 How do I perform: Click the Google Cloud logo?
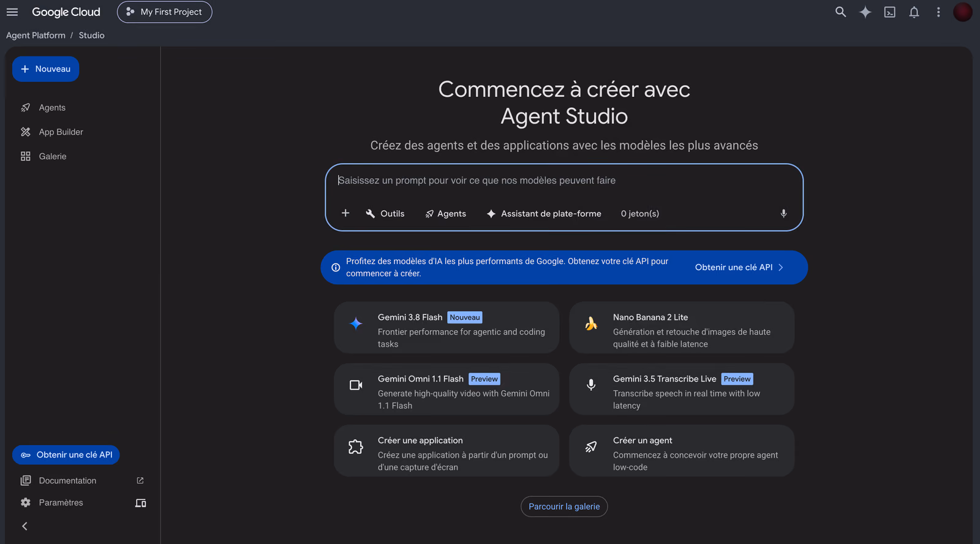[x=66, y=12]
